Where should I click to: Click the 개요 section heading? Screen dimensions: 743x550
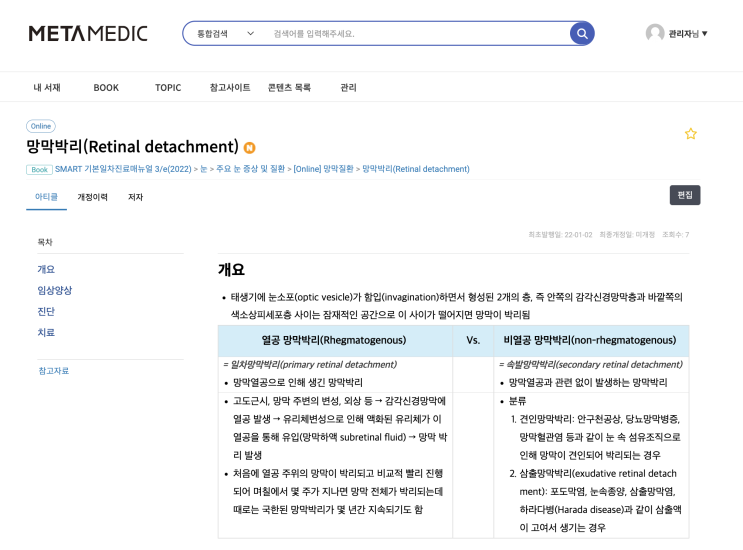pyautogui.click(x=231, y=270)
